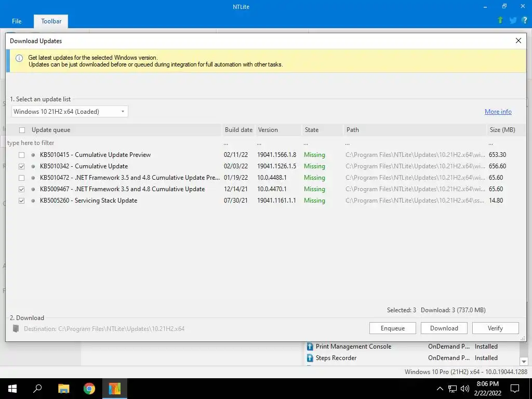The image size is (532, 399).
Task: Launch Chrome from the taskbar
Action: tap(89, 389)
